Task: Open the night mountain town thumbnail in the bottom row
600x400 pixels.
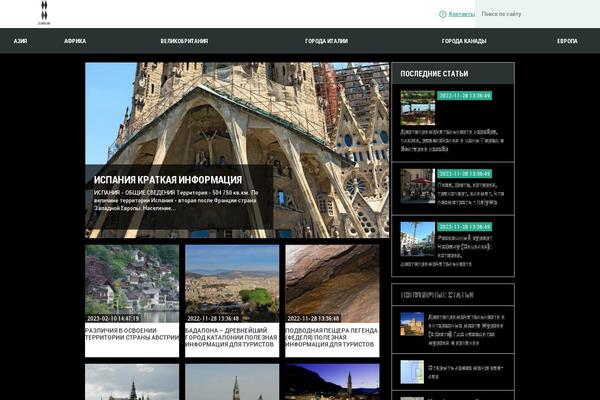Action: tap(332, 382)
